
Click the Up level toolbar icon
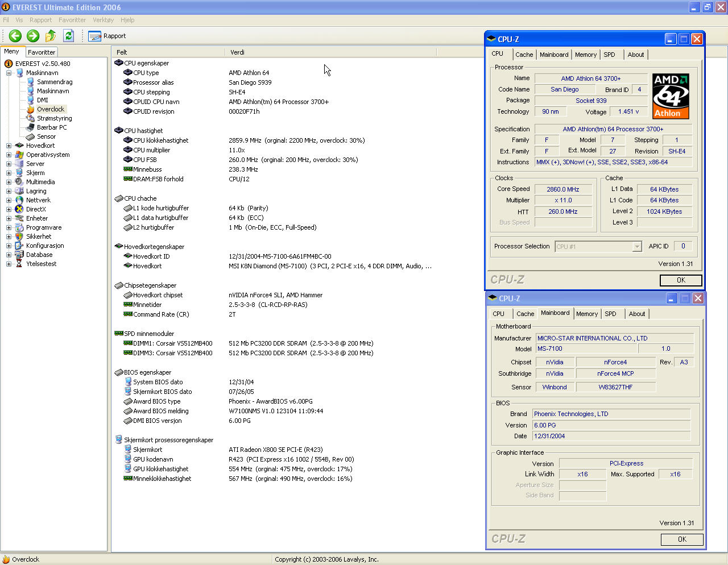51,36
